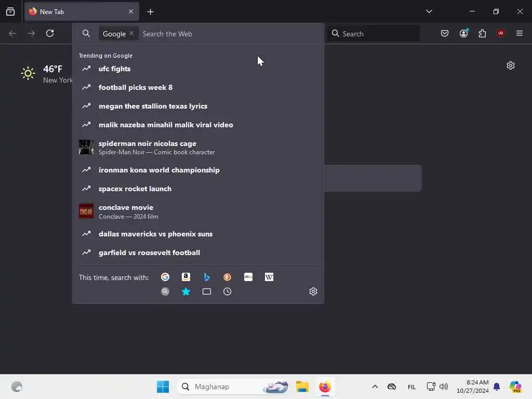532x399 pixels.
Task: Go back one page
Action: [x=12, y=33]
